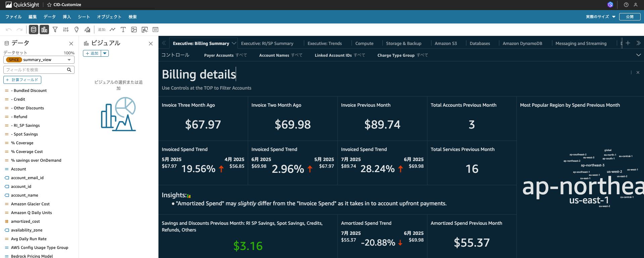The height and width of the screenshot is (258, 644).
Task: Collapse the コントロール bar chevron
Action: pos(638,55)
